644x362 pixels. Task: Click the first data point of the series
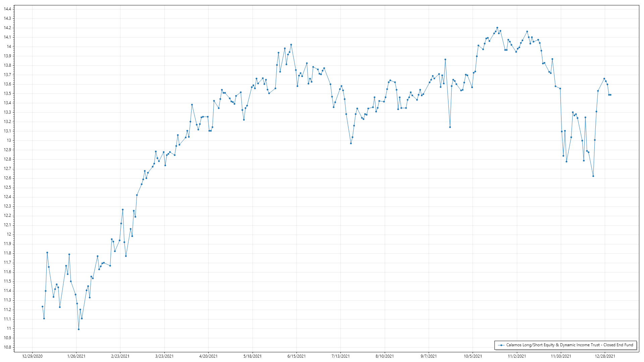coord(42,307)
